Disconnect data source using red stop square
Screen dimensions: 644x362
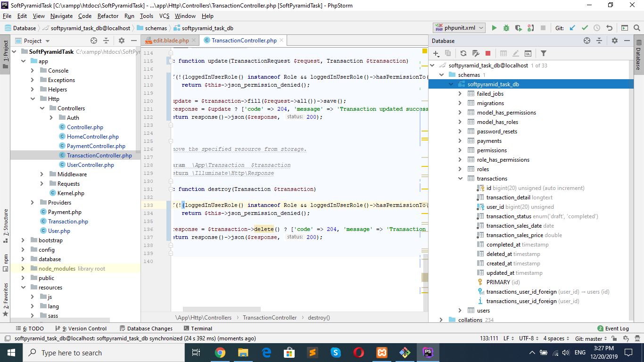[x=488, y=53]
